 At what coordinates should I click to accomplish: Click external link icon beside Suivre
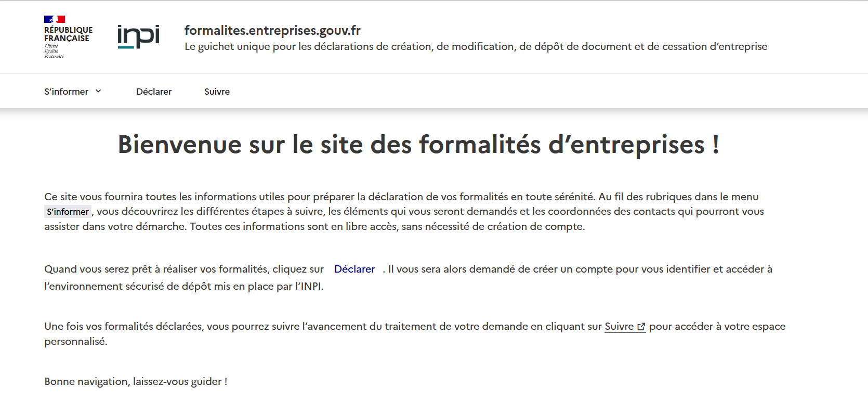click(x=641, y=327)
